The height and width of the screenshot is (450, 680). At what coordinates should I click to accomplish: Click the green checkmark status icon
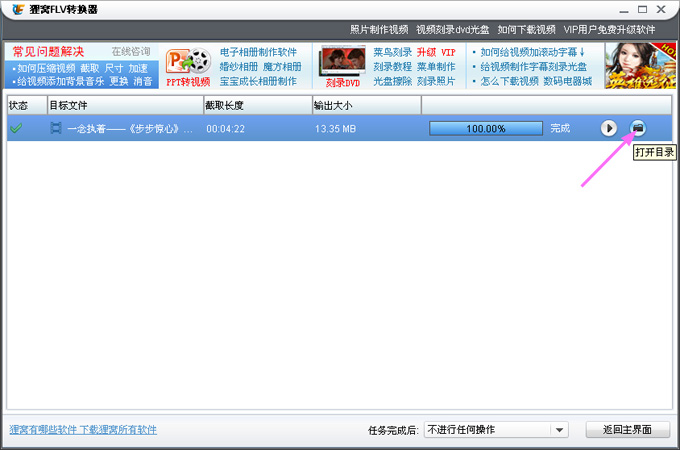[16, 128]
